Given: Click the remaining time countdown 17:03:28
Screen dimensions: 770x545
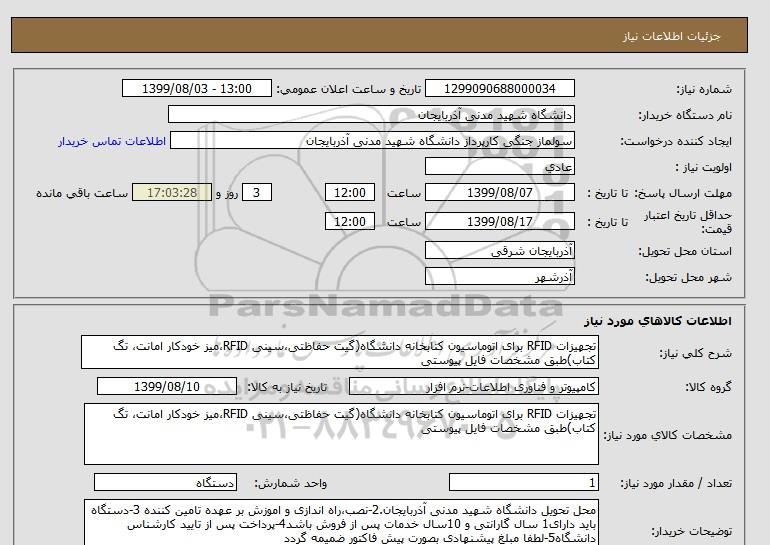Looking at the screenshot, I should [172, 192].
